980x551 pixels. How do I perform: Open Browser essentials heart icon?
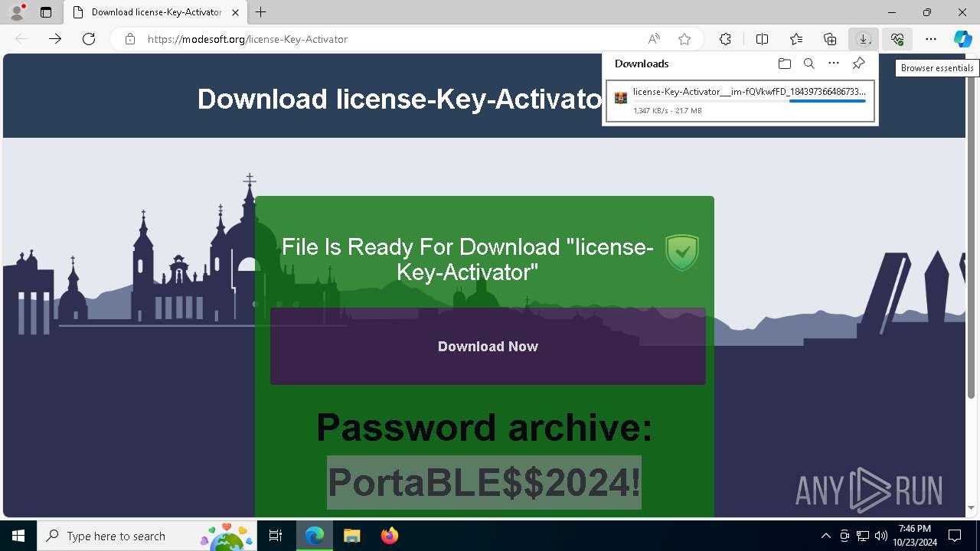897,39
